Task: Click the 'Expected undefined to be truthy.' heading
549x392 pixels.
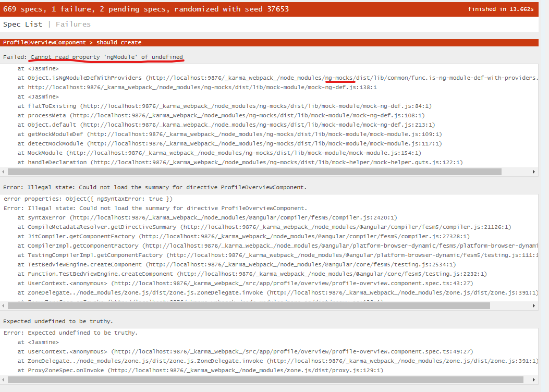Action: [58, 322]
